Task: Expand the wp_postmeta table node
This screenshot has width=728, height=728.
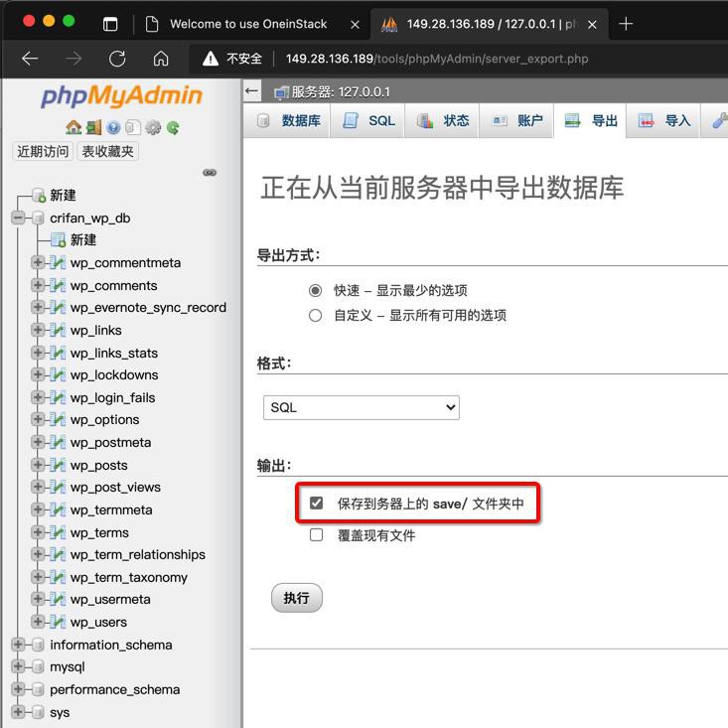Action: click(x=38, y=442)
